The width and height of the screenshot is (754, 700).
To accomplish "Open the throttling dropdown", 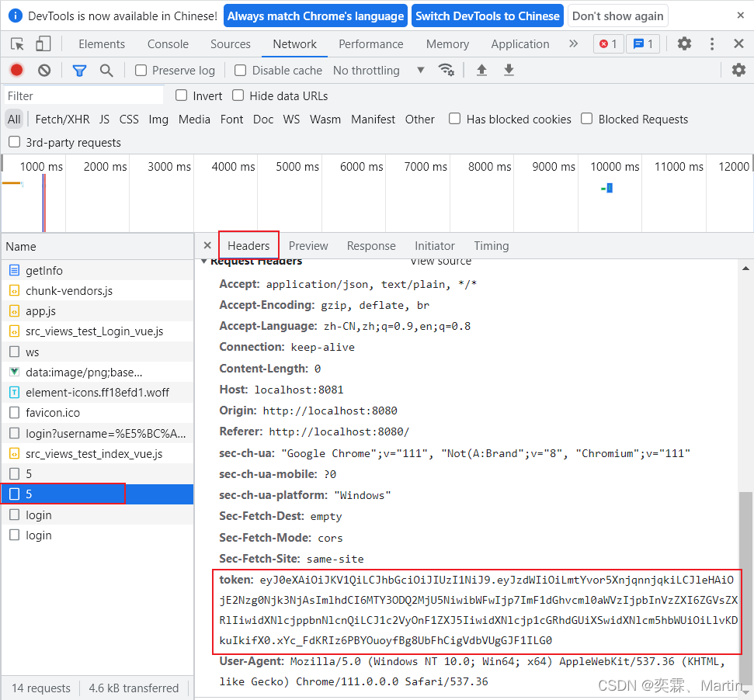I will click(x=379, y=70).
